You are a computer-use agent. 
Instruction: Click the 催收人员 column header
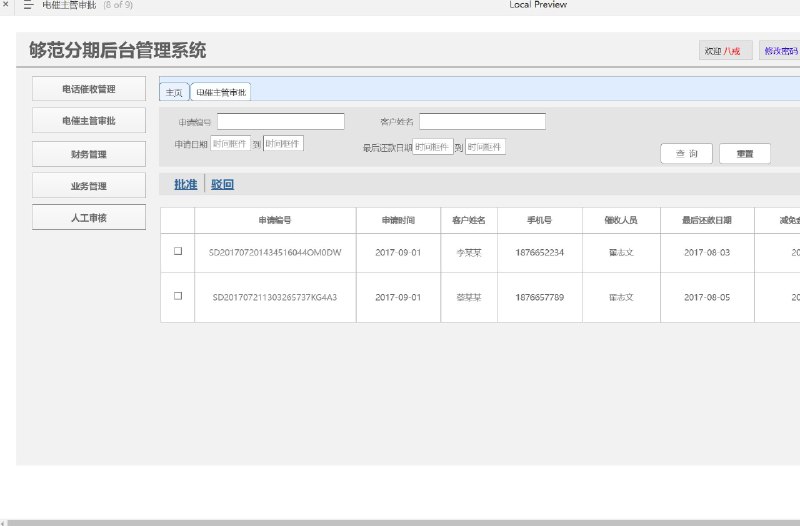(x=621, y=220)
